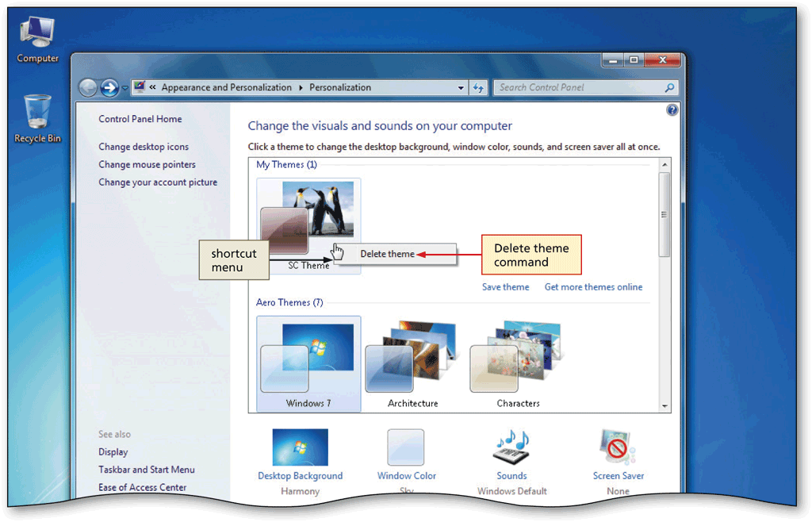Open recent pages dropdown beside nav arrows
The image size is (812, 522).
[124, 88]
